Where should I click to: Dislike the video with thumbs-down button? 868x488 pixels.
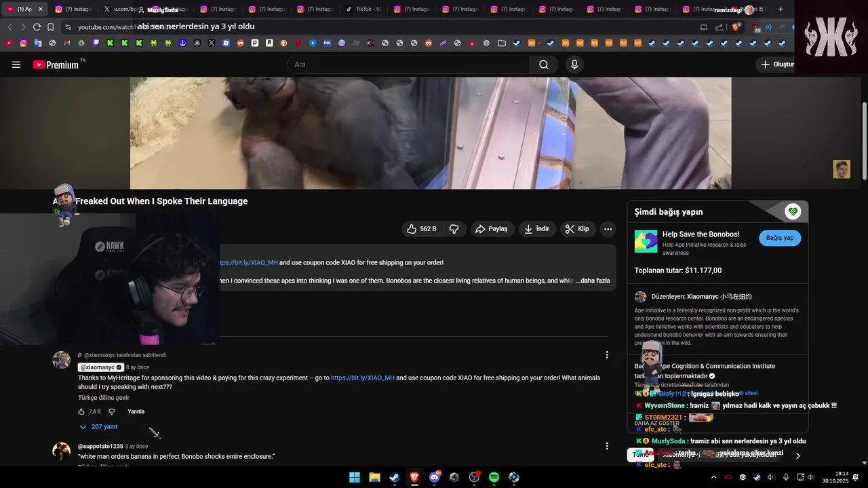(x=454, y=229)
